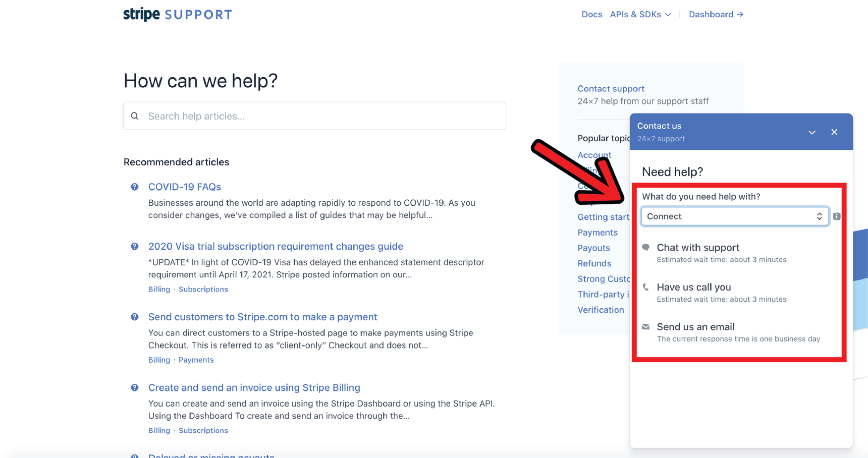Click the Search help articles input field
The image size is (868, 458).
(x=313, y=116)
